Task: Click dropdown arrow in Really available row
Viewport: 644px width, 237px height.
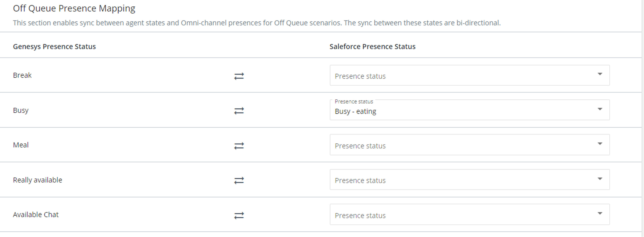Action: pyautogui.click(x=600, y=179)
